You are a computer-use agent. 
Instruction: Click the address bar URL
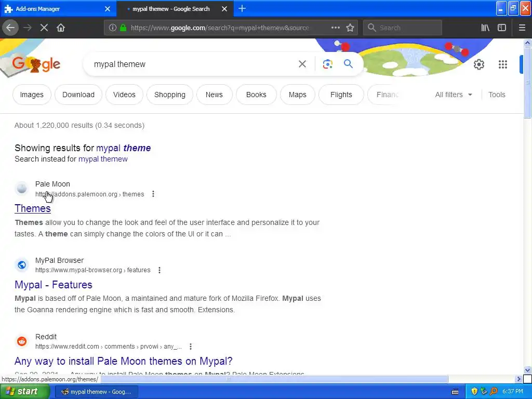[x=220, y=28]
